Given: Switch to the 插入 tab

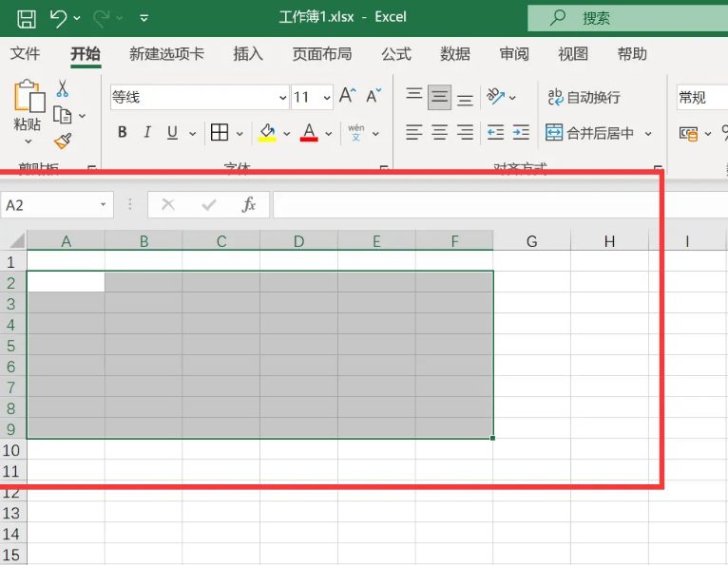Looking at the screenshot, I should [248, 54].
